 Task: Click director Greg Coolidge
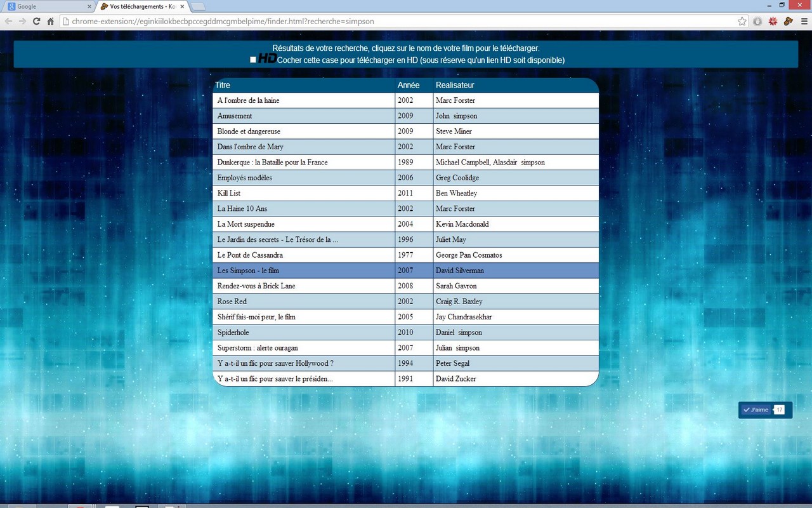click(457, 178)
